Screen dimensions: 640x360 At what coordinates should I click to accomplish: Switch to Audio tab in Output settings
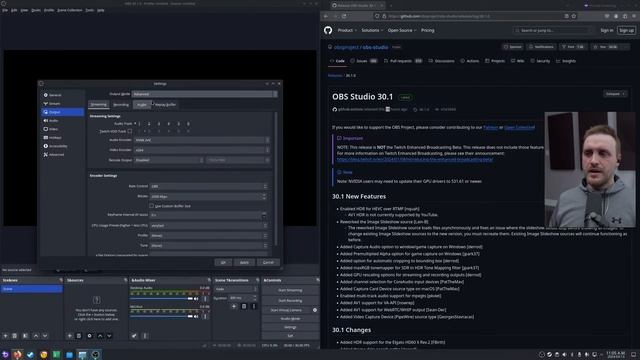(x=142, y=104)
